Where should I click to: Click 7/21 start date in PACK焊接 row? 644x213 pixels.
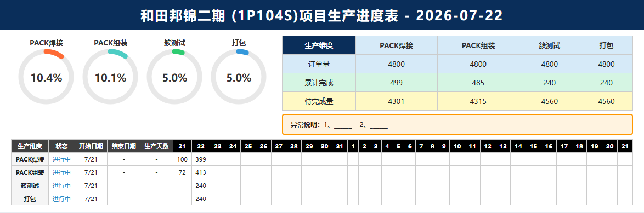pyautogui.click(x=91, y=159)
